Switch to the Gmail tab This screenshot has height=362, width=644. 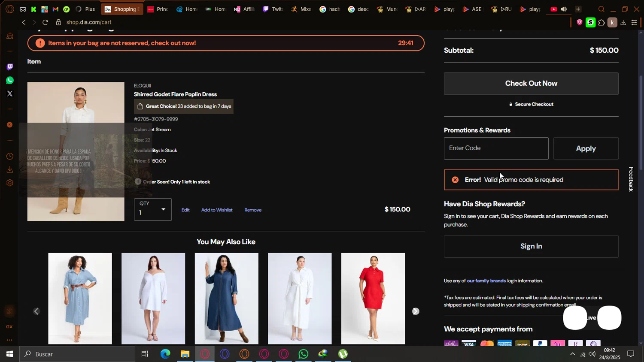pyautogui.click(x=55, y=9)
